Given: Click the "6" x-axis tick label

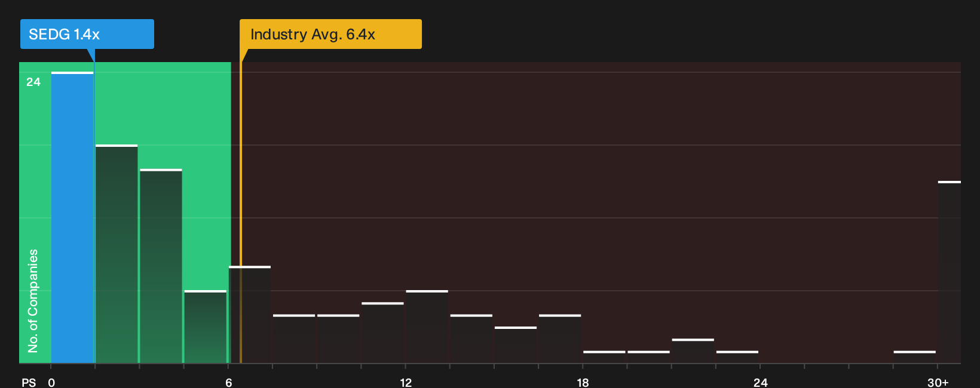Looking at the screenshot, I should pos(229,383).
